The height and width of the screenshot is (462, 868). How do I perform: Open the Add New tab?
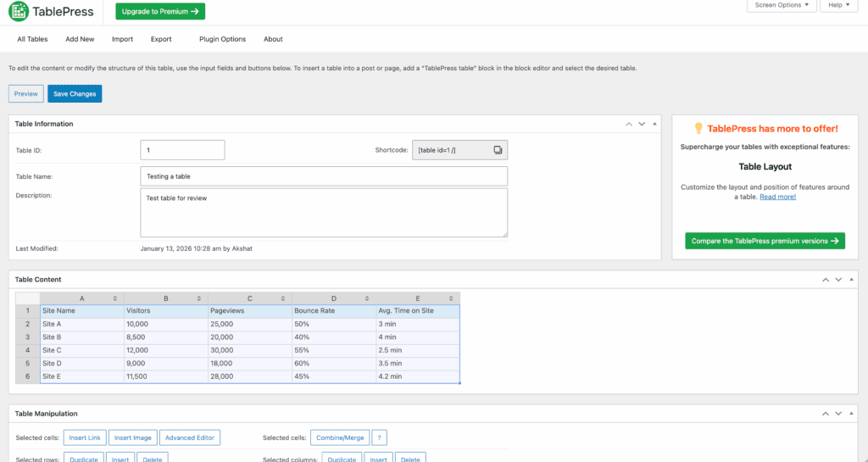[x=80, y=39]
